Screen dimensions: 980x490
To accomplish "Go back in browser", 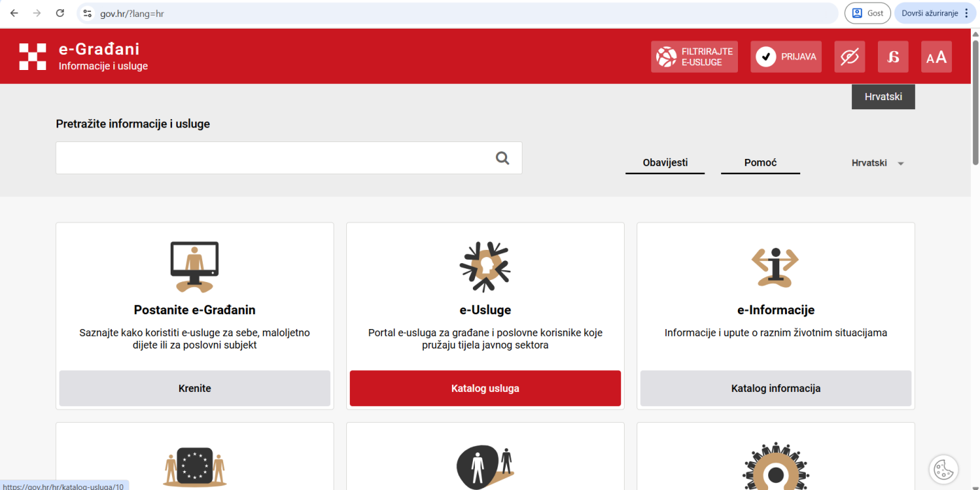I will pyautogui.click(x=14, y=13).
